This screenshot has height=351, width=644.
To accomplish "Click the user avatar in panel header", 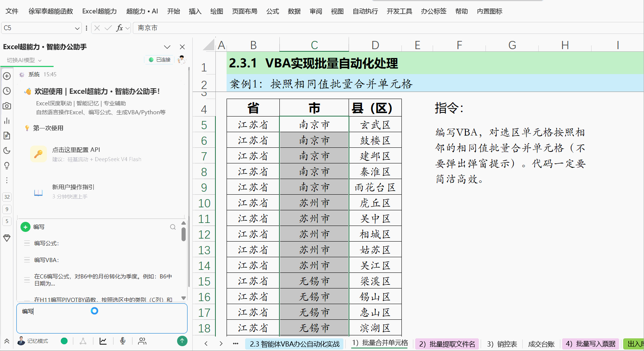I will point(182,60).
